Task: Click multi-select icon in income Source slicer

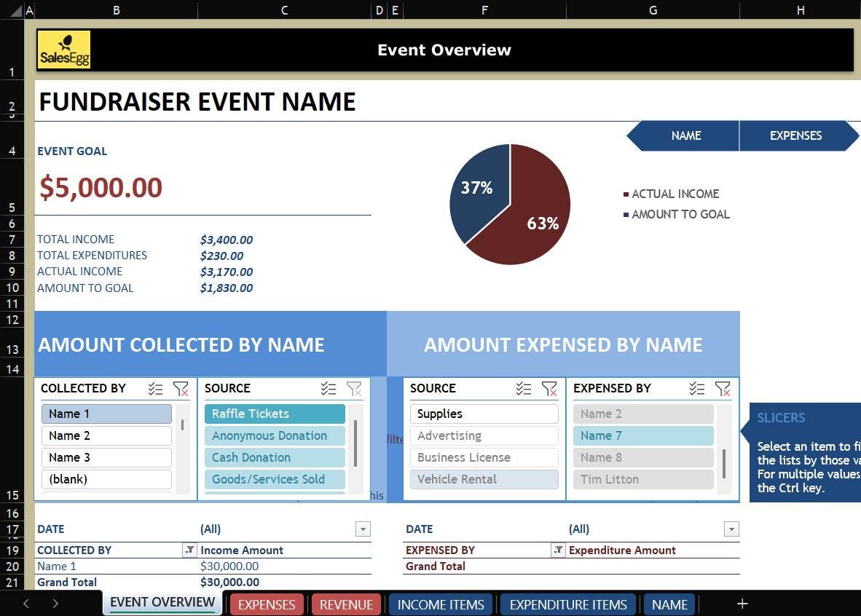Action: point(329,389)
